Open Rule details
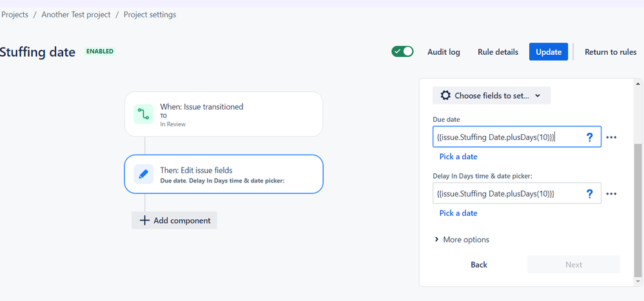644x301 pixels. pyautogui.click(x=498, y=52)
